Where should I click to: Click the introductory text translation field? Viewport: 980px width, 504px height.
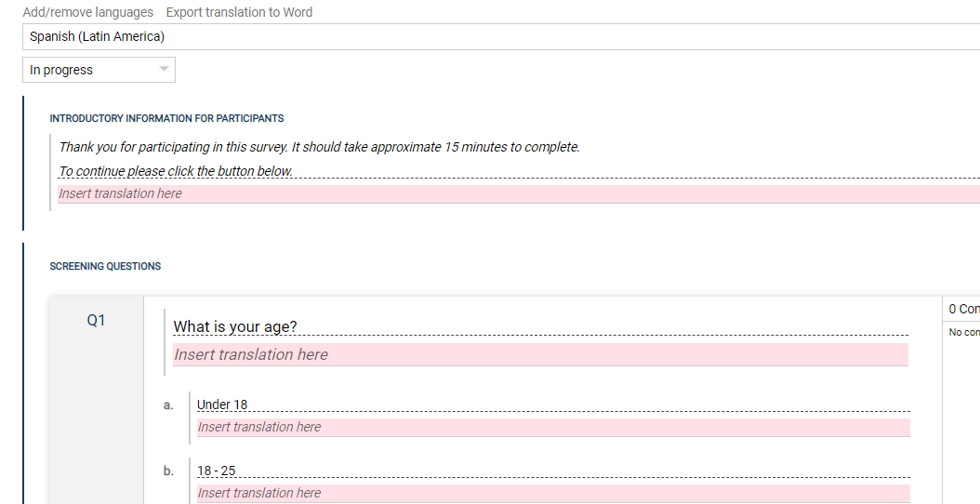coord(517,193)
